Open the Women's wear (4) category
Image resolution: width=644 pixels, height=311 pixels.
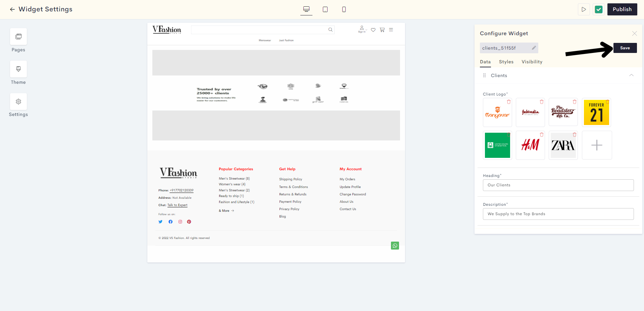point(232,184)
